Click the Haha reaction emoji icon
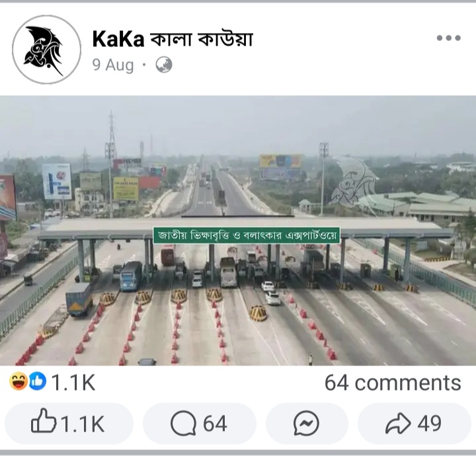 [17, 383]
